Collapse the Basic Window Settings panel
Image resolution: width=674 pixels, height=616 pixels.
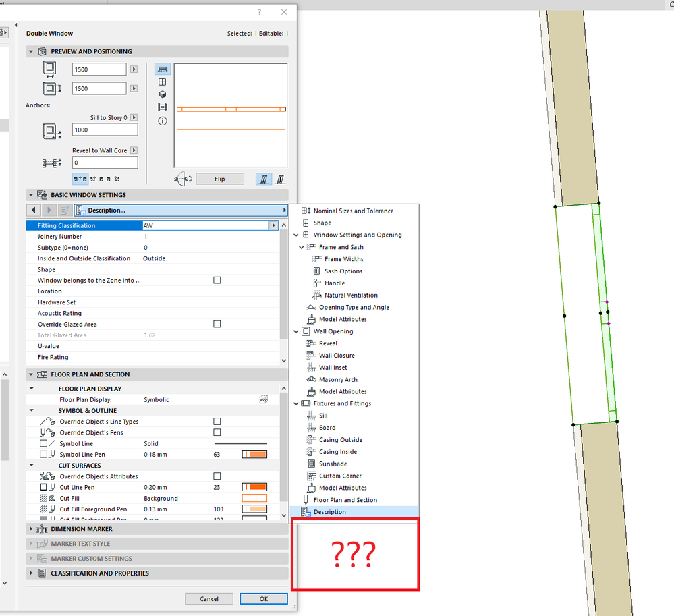pyautogui.click(x=31, y=195)
